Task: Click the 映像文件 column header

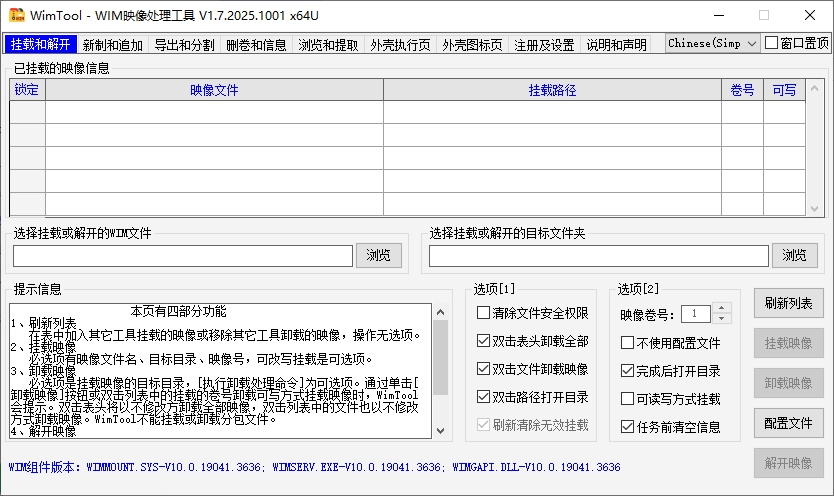Action: pos(214,90)
